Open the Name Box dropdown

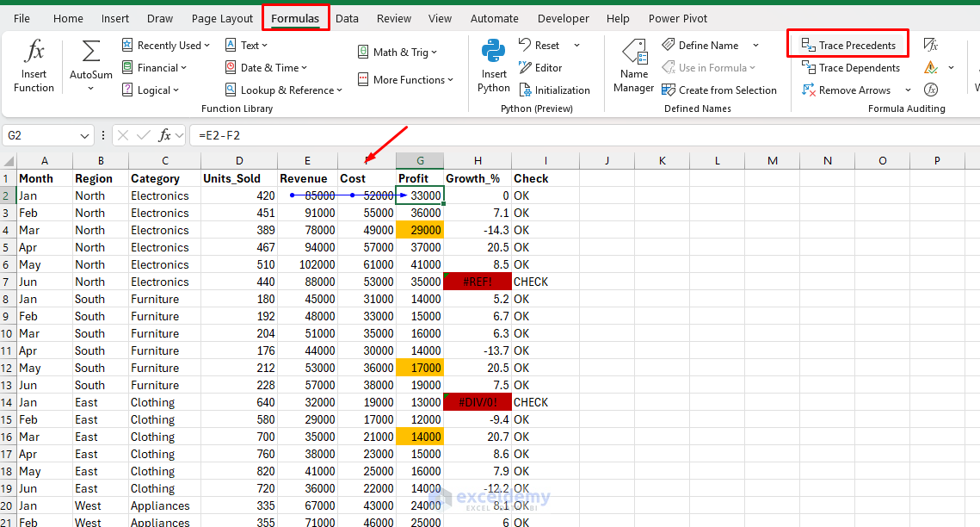(x=84, y=136)
